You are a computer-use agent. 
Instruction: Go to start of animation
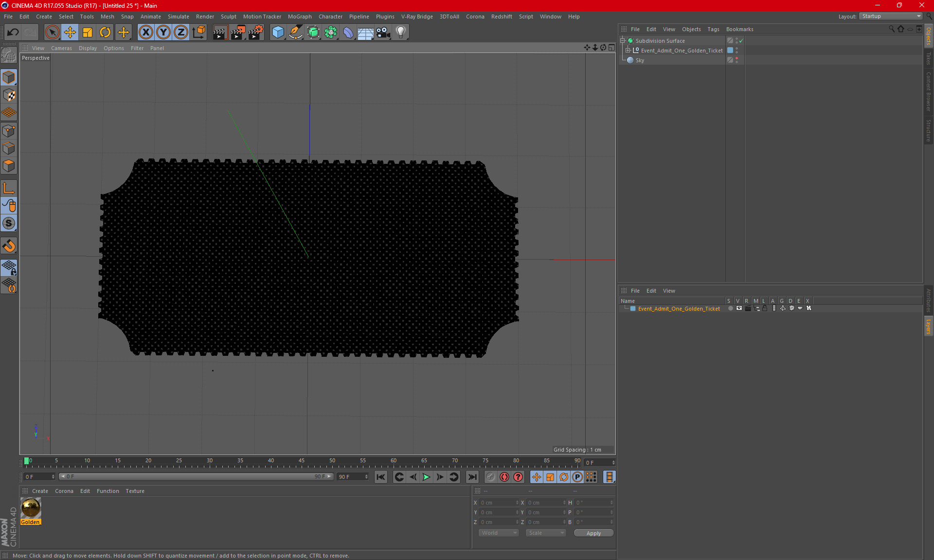click(x=381, y=477)
